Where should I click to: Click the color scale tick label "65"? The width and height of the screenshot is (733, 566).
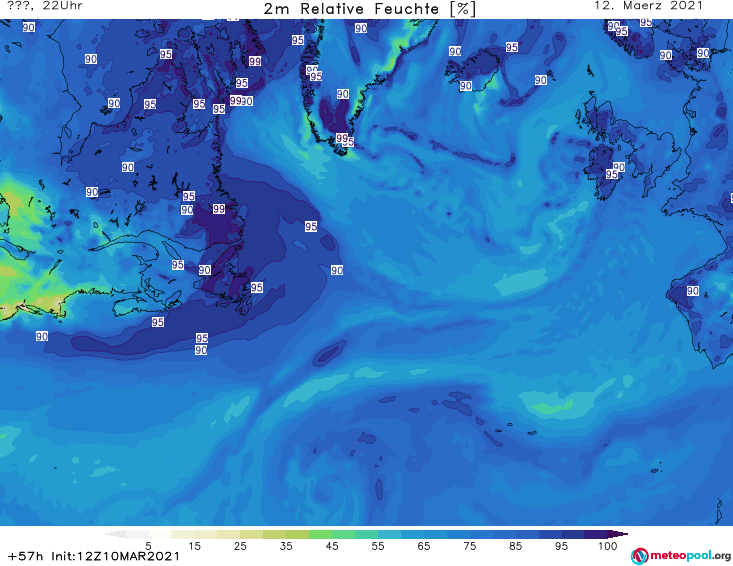[424, 546]
